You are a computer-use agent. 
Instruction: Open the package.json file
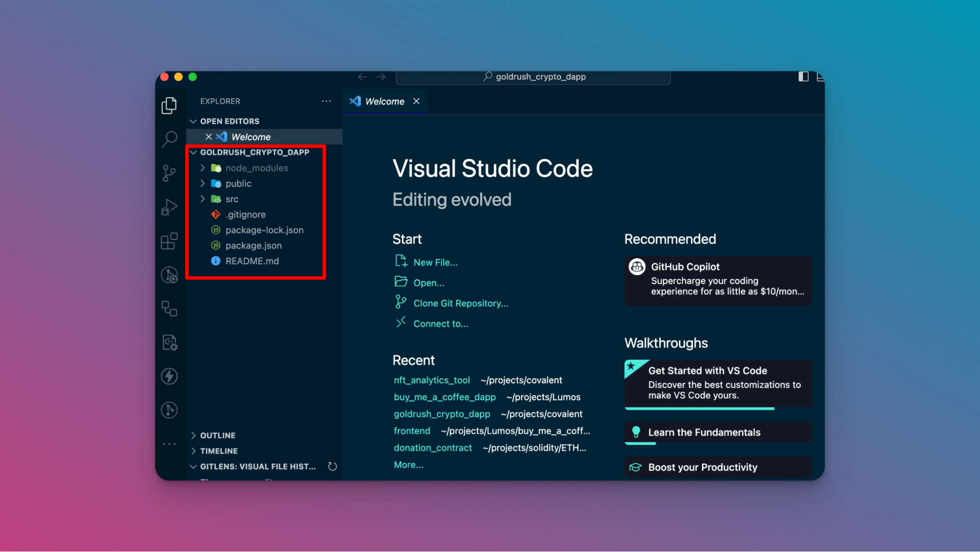253,246
